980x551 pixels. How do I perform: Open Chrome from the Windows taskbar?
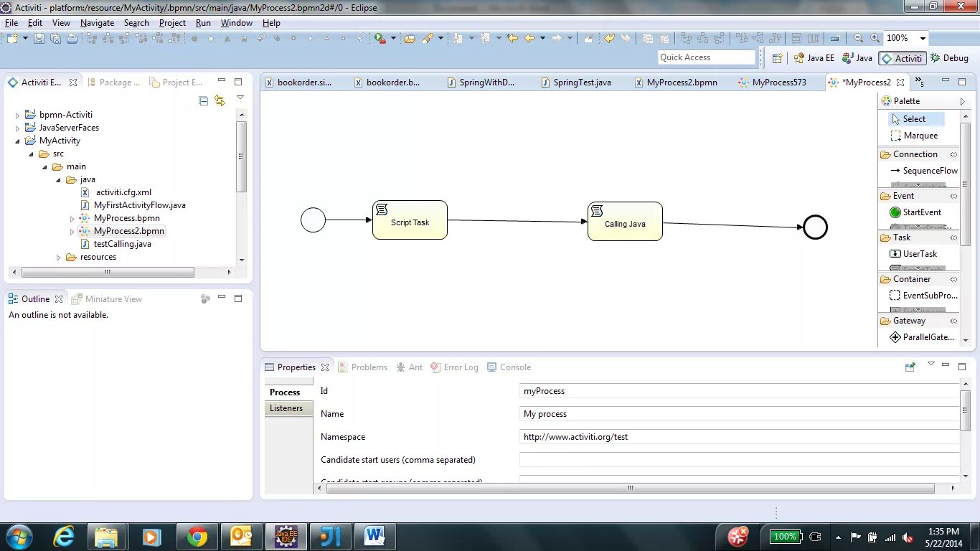tap(197, 537)
